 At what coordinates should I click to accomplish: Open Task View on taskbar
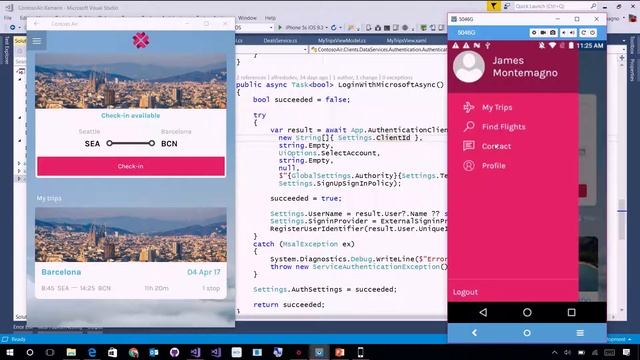50,352
